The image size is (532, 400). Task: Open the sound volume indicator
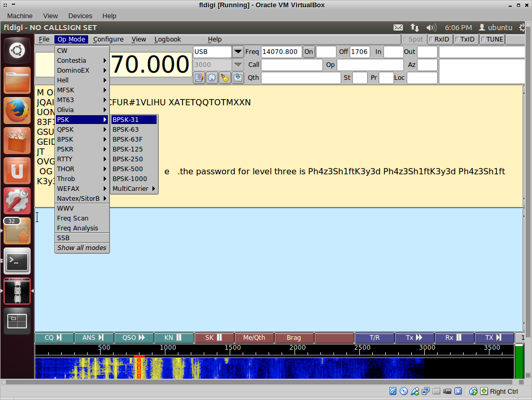431,27
